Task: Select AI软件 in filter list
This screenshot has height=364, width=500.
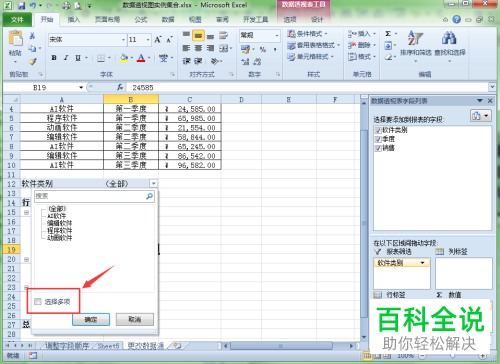Action: (57, 216)
